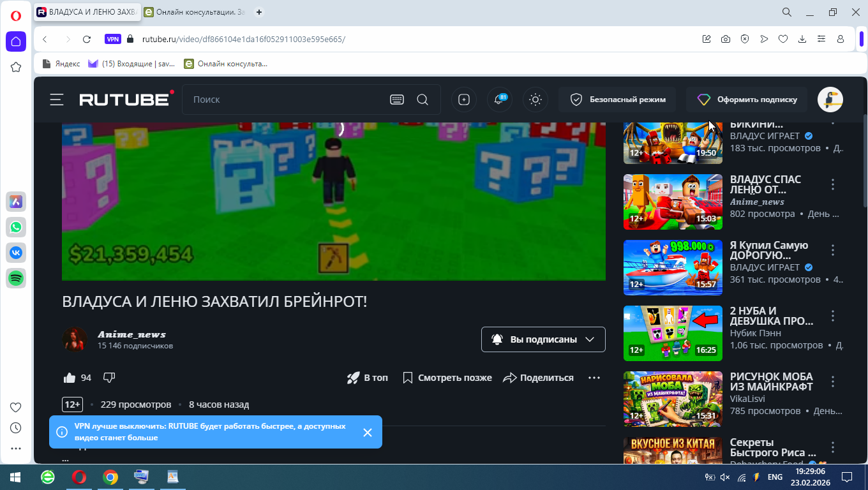
Task: Open a new browser tab
Action: pos(258,12)
